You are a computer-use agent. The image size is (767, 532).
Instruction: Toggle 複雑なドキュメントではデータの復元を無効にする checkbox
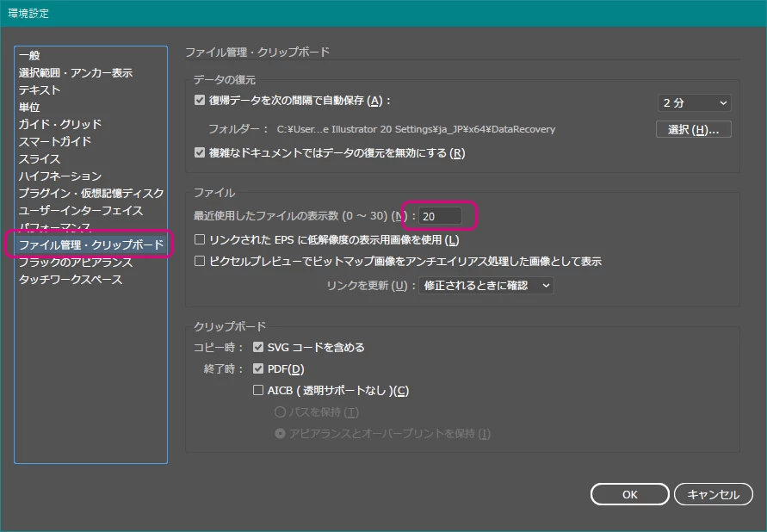pyautogui.click(x=200, y=152)
